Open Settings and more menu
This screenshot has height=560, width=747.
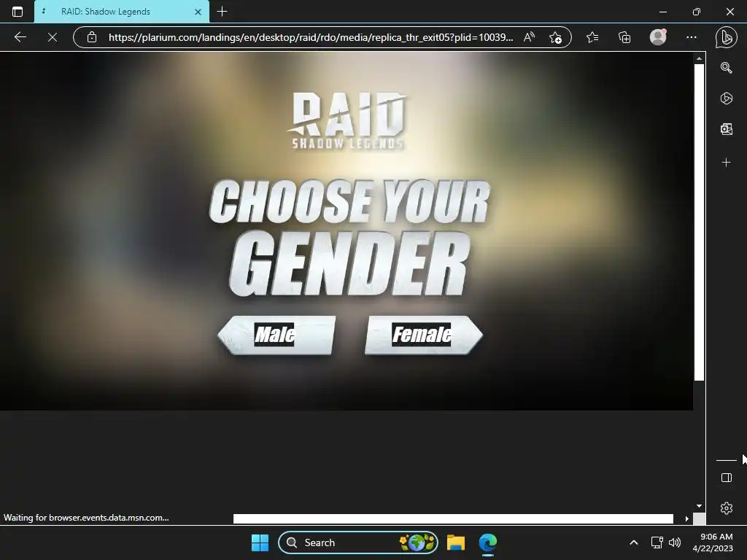point(692,37)
